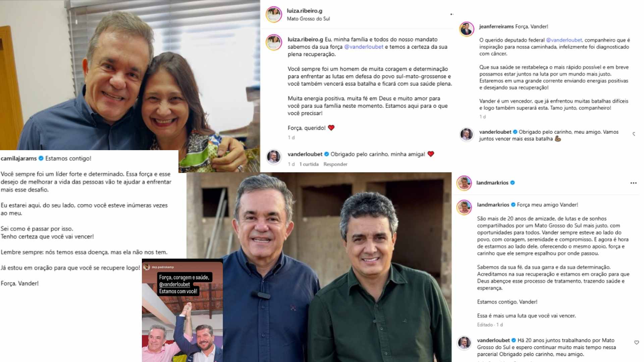The image size is (644, 362).
Task: Follow the @vanderloubet mention in the jeanferreirams comment
Action: tap(564, 40)
